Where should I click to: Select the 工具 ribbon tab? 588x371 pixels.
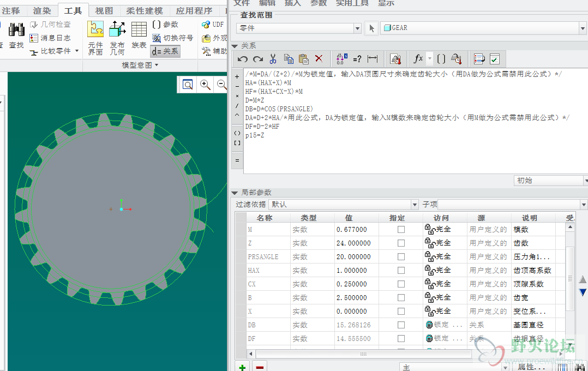[73, 10]
